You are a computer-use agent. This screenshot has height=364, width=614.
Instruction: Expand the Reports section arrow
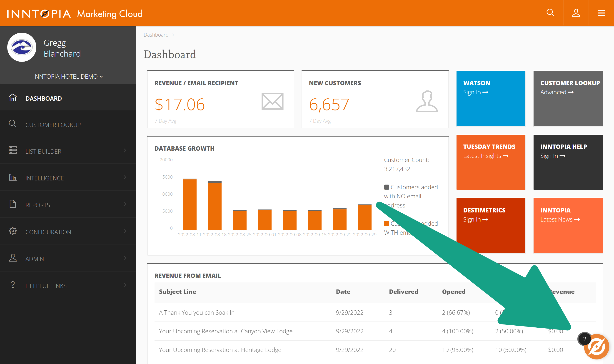(x=125, y=204)
